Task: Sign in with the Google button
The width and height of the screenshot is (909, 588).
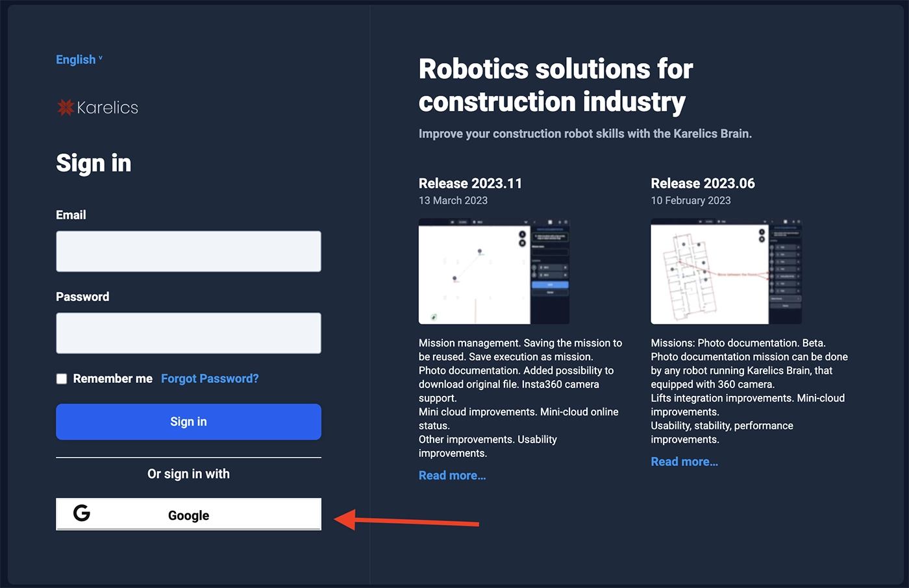Action: tap(188, 515)
